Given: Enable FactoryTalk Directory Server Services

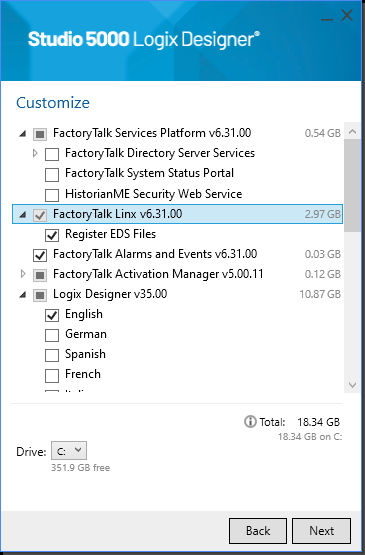Looking at the screenshot, I should pyautogui.click(x=52, y=154).
